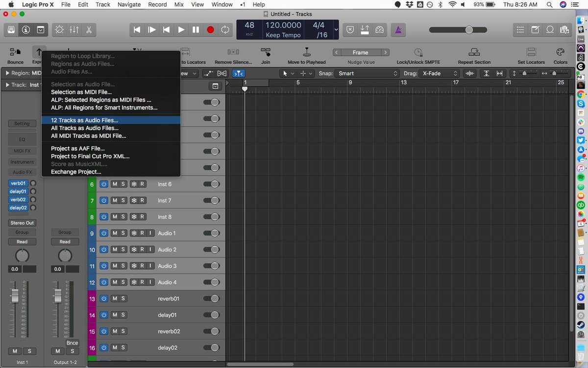588x368 pixels.
Task: Open the Note Pads icon
Action: click(536, 29)
